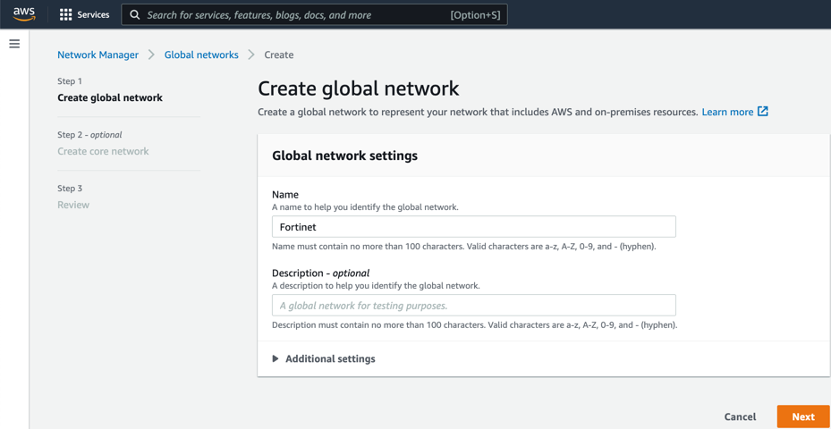
Task: Select Step 2 Create core network
Action: pos(103,152)
